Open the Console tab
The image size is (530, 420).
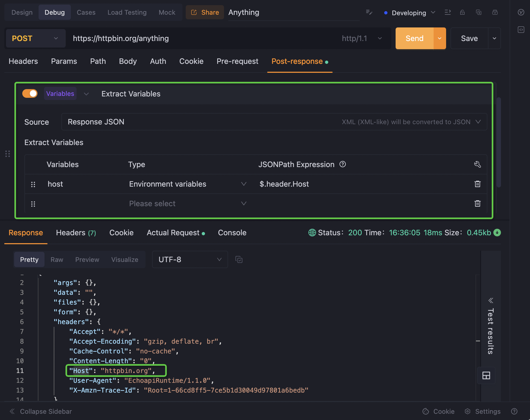click(232, 233)
